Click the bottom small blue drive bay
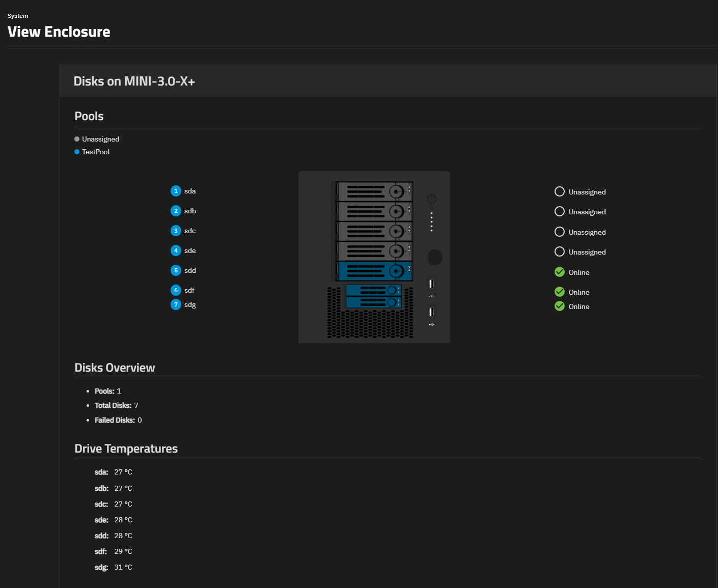The image size is (718, 588). point(374,302)
